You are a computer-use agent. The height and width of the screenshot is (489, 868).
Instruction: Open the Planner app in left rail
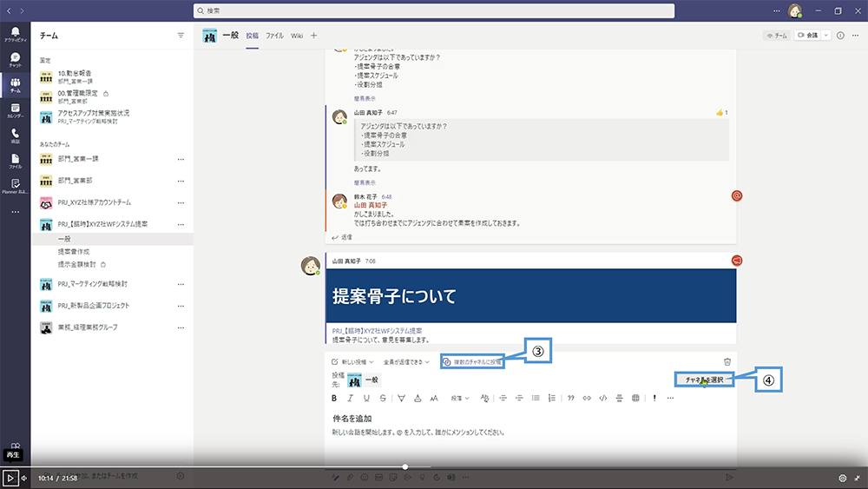click(15, 187)
